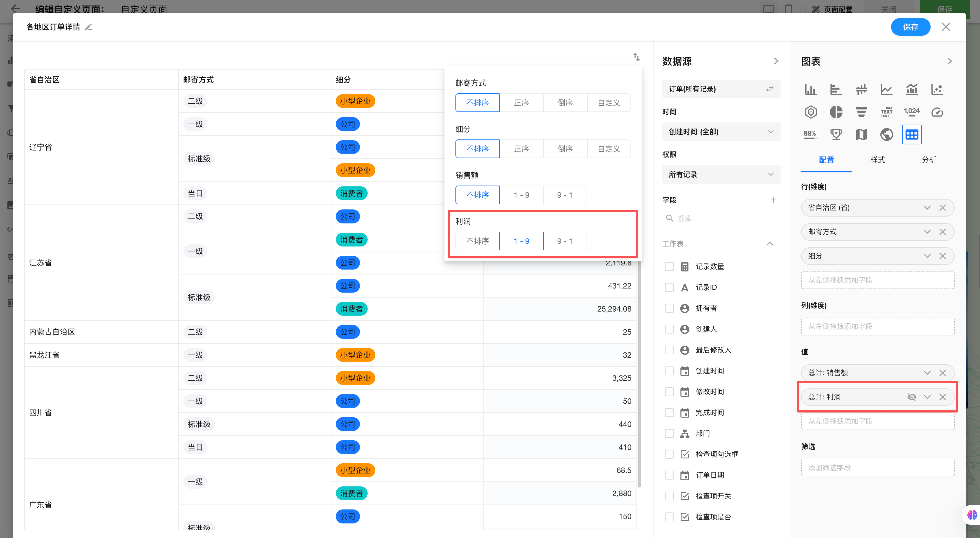Toggle visibility eye on 总计: 利润
Viewport: 980px width, 538px height.
911,397
